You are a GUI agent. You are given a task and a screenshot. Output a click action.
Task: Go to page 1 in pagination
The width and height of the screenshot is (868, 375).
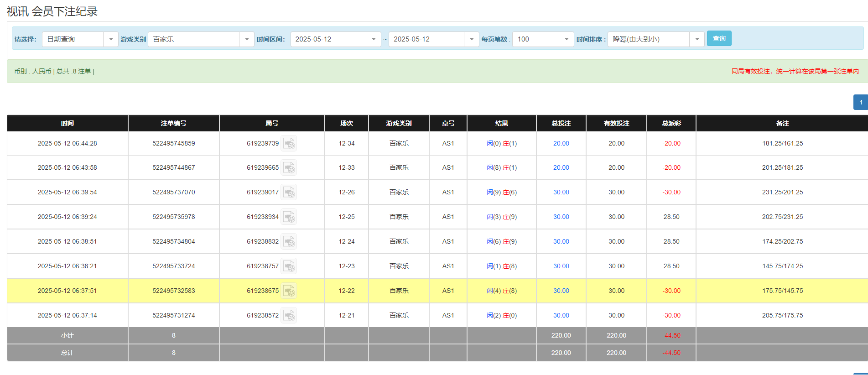pos(860,102)
